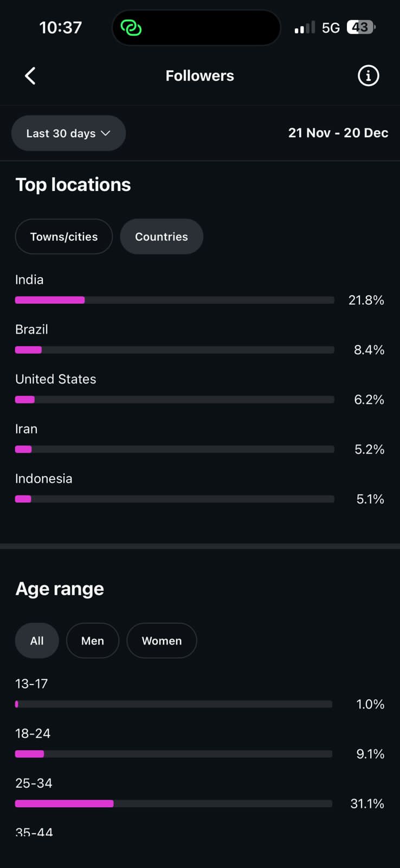Tap the green link icon in status bar

[x=131, y=28]
